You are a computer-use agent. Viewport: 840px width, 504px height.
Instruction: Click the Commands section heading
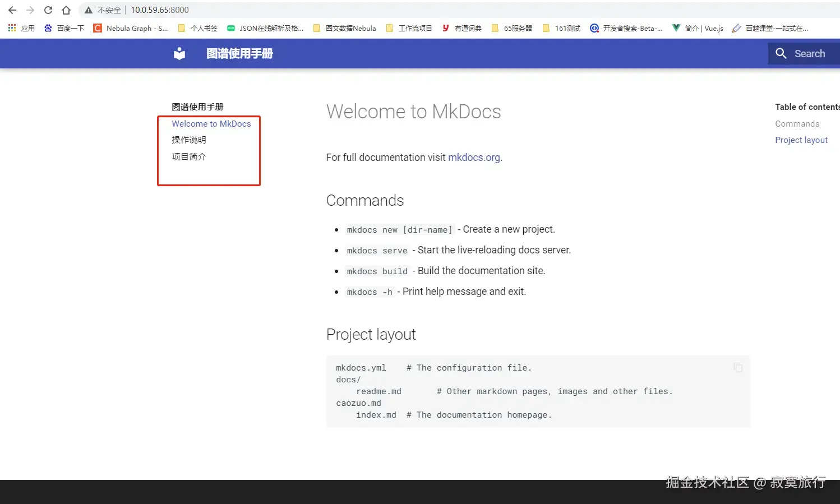[x=365, y=201]
